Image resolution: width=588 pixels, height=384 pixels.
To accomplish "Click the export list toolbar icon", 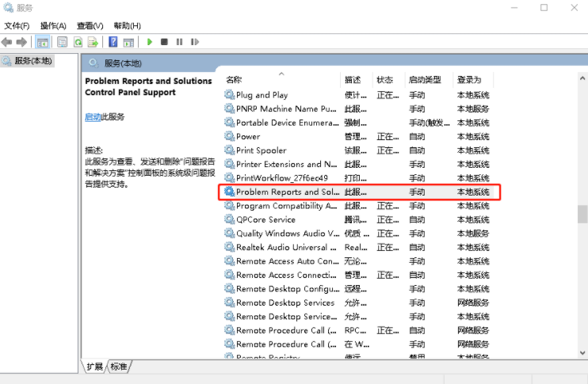I will [x=94, y=42].
